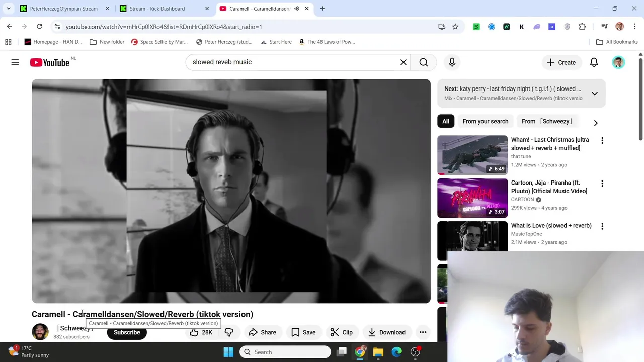Open the Chrome three-dot menu

[x=634, y=27]
